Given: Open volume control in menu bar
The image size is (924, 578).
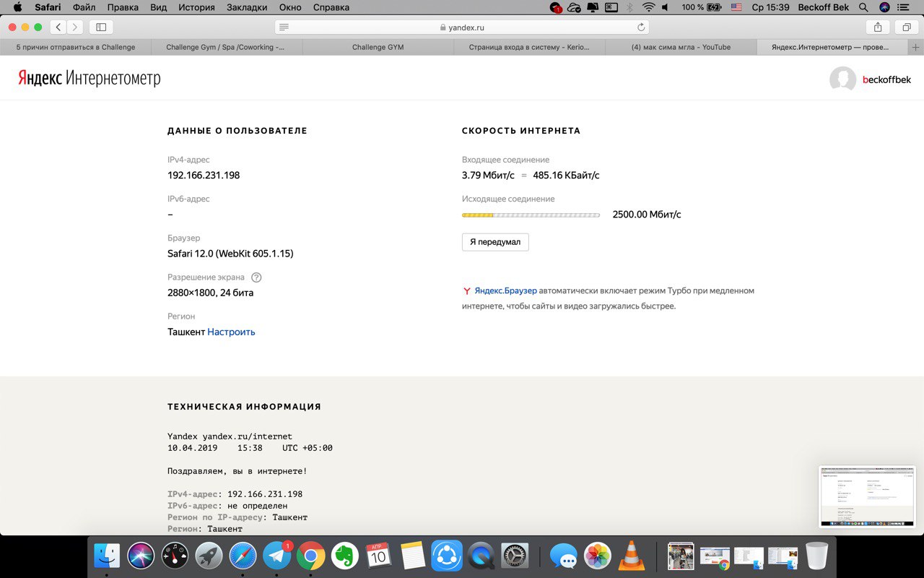Looking at the screenshot, I should click(666, 7).
